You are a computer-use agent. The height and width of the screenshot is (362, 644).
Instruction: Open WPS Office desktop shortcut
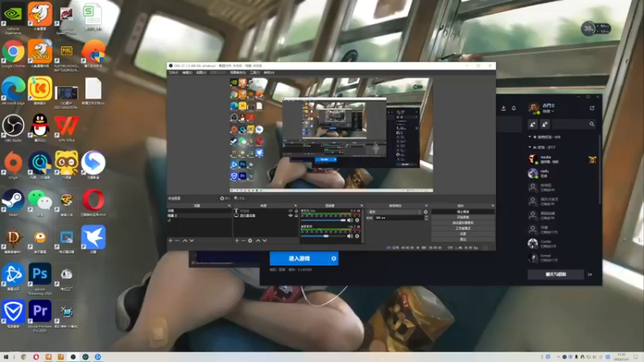click(66, 128)
